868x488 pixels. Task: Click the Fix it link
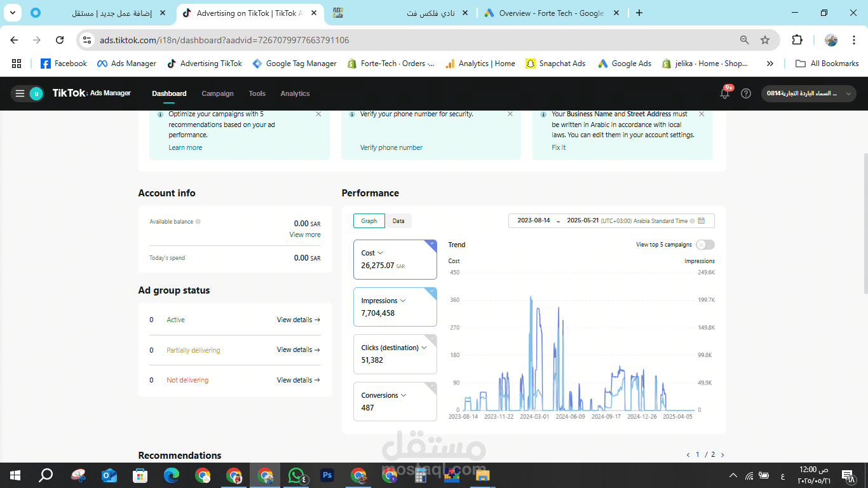559,147
